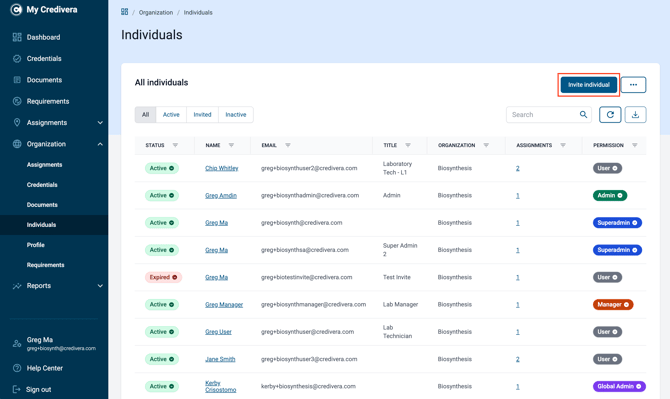Filter the Name column
Viewport: 670px width, 399px height.
[x=231, y=145]
